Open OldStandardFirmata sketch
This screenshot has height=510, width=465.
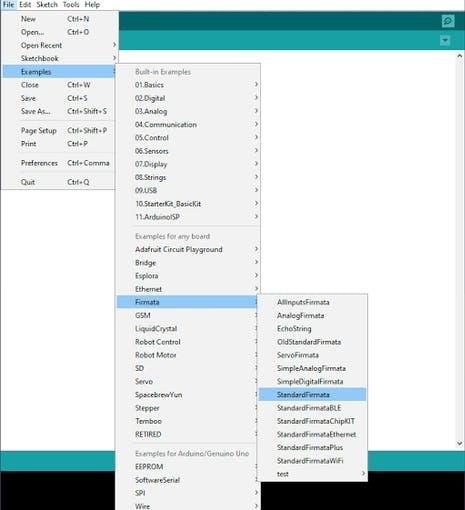click(313, 342)
